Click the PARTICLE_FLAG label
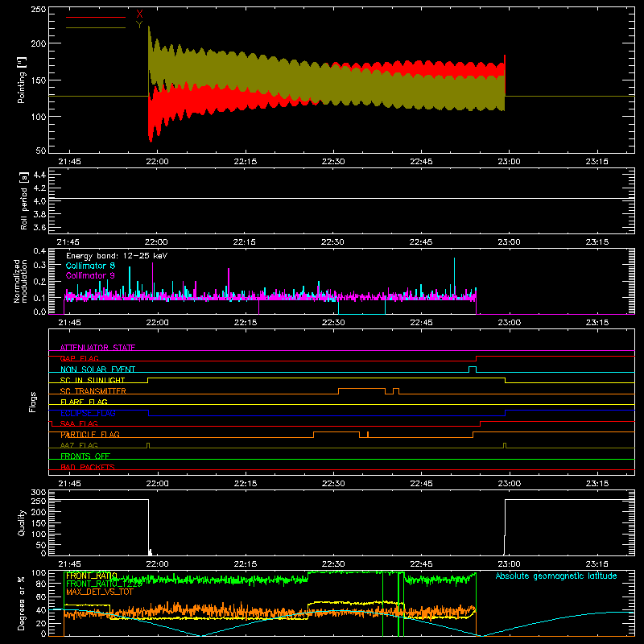Image resolution: width=644 pixels, height=644 pixels. pos(90,435)
